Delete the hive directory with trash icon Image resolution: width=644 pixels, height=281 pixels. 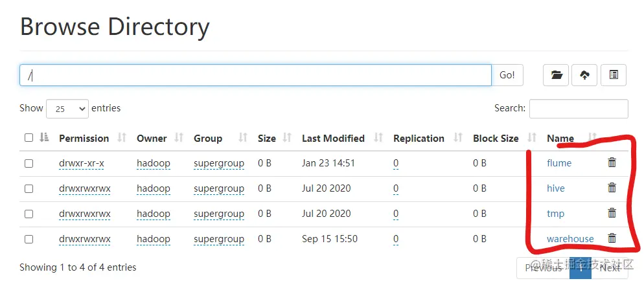click(x=612, y=188)
